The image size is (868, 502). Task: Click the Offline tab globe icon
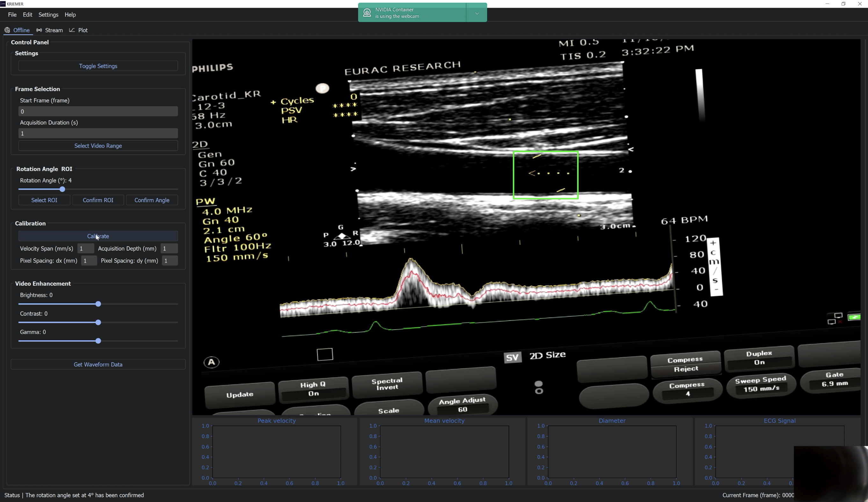coord(7,30)
